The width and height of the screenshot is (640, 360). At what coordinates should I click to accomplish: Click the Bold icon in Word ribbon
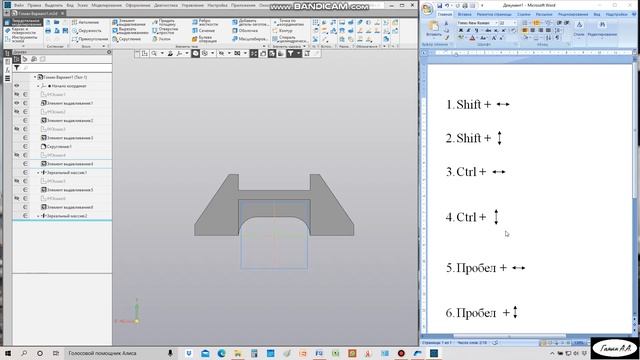[460, 30]
